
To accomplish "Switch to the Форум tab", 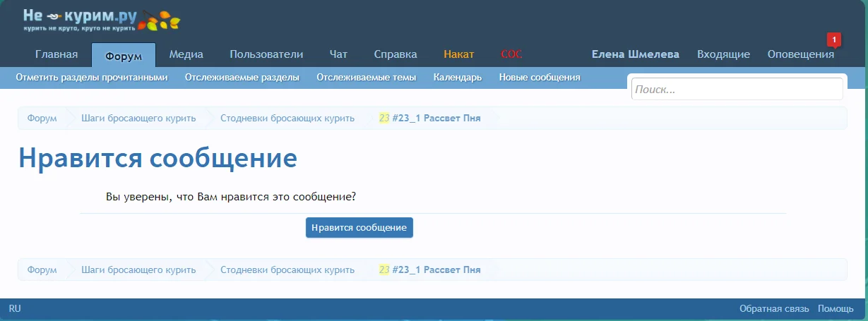I will click(x=124, y=55).
